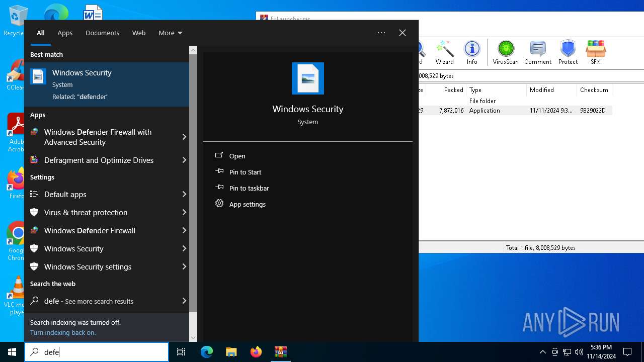Close the search panel with X

[x=403, y=33]
